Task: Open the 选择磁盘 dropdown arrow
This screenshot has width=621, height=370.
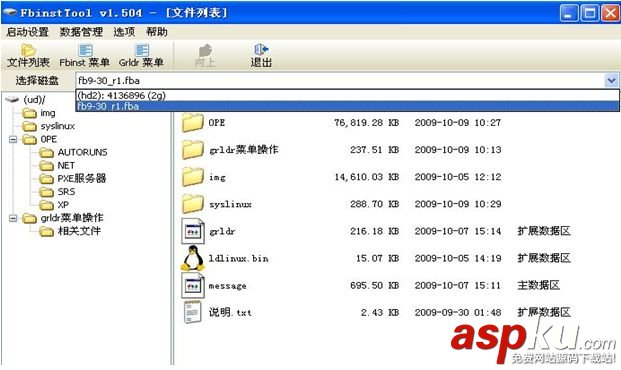Action: (611, 81)
